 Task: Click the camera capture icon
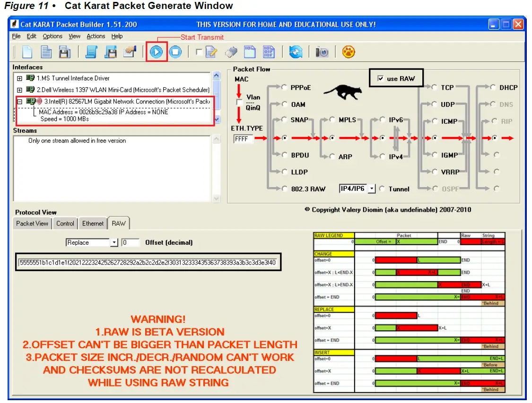tap(322, 52)
